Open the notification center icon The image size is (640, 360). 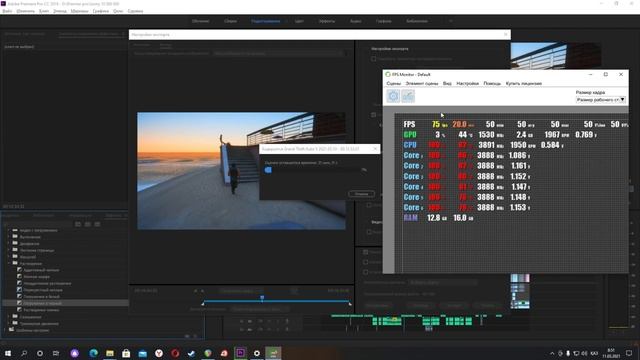point(629,353)
